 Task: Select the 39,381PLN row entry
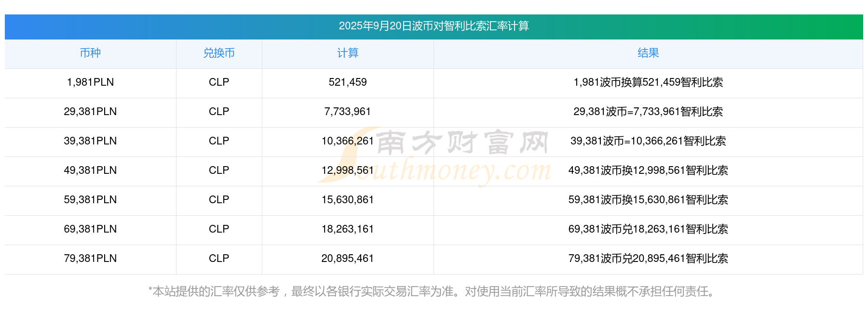pyautogui.click(x=90, y=141)
